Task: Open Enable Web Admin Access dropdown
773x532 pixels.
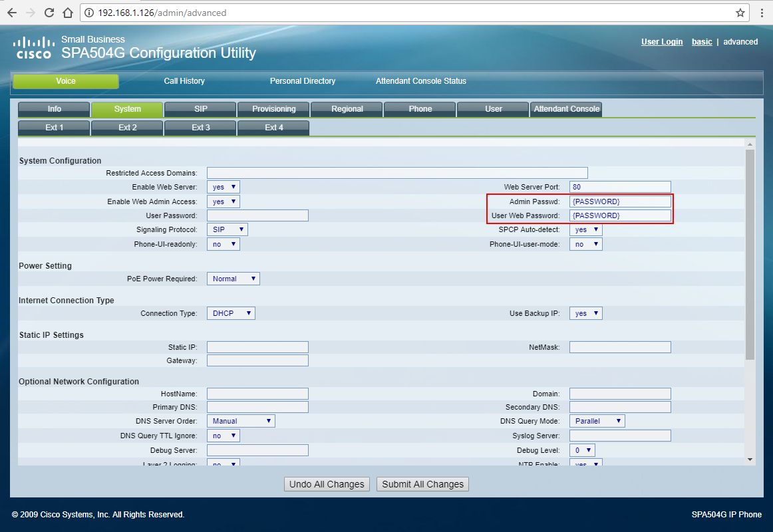Action: coord(224,201)
